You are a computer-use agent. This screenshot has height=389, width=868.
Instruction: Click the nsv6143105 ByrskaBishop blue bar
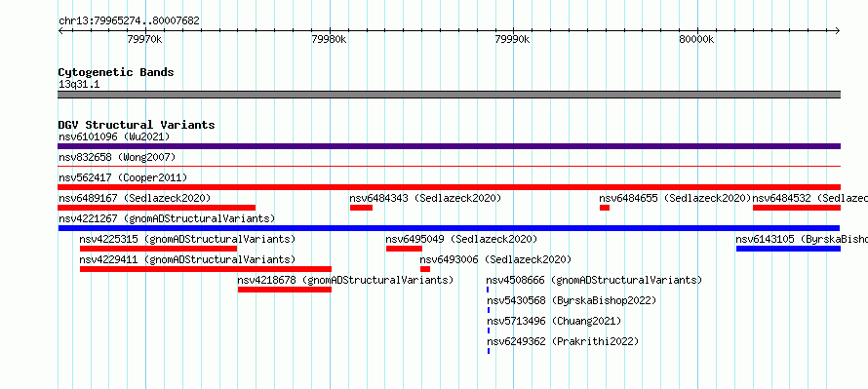788,249
